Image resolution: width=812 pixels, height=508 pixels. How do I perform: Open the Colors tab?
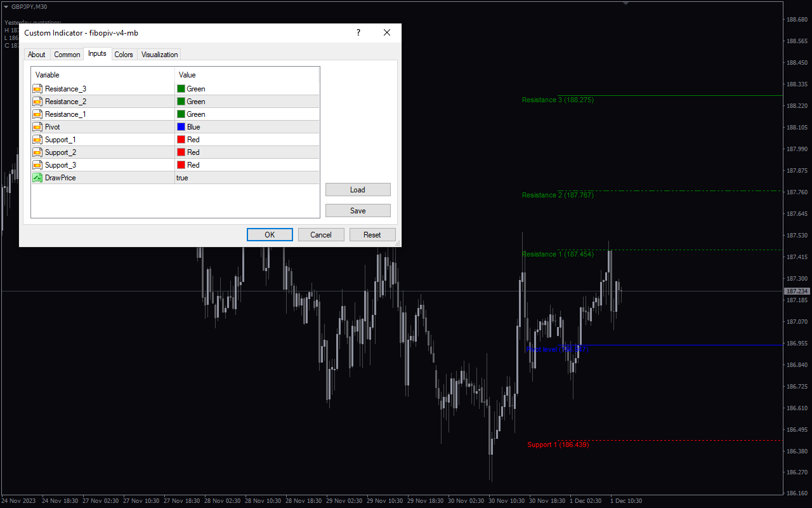[124, 55]
